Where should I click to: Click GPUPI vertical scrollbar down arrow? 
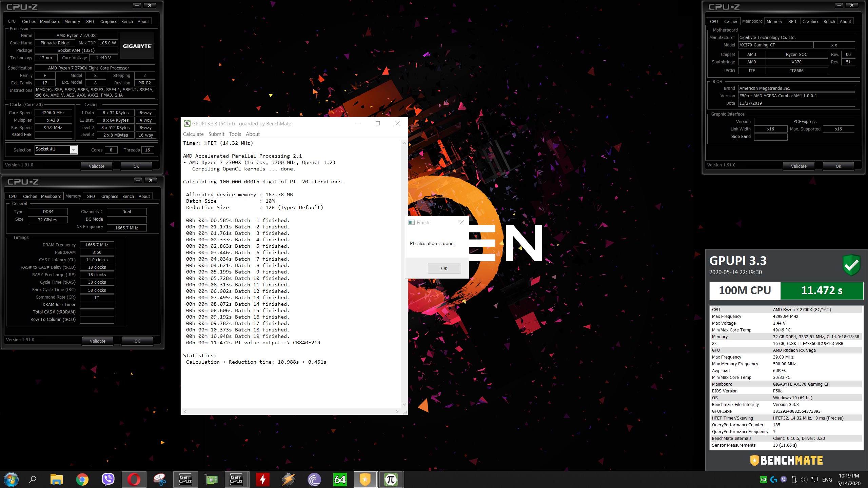pyautogui.click(x=404, y=404)
